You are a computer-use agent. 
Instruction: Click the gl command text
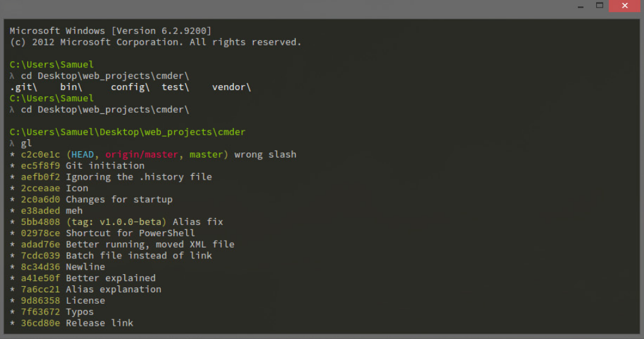[x=26, y=144]
